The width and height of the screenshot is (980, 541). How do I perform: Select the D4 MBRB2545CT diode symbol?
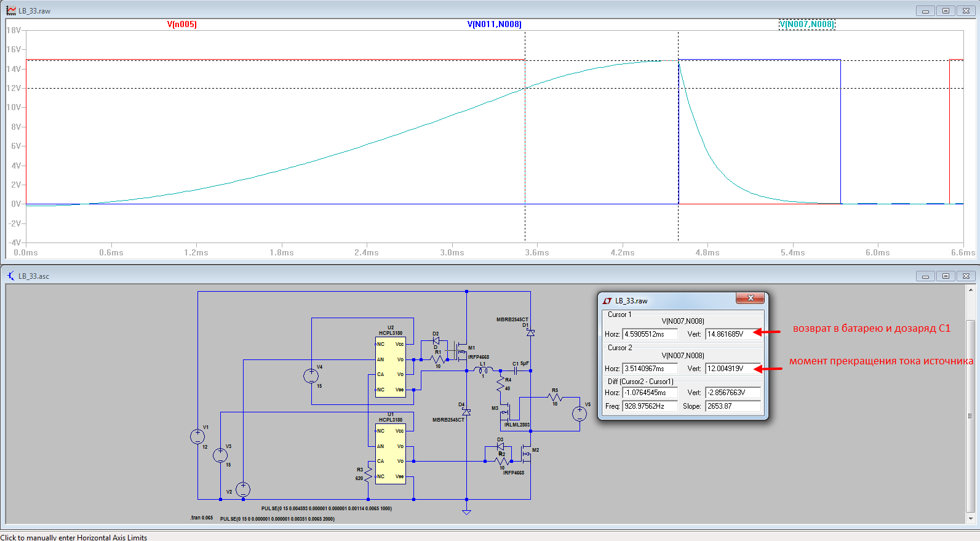(x=466, y=412)
